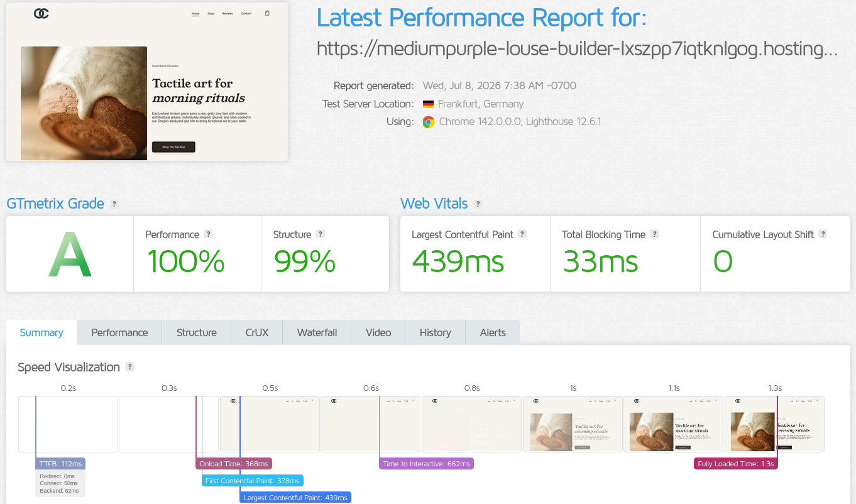Click the First Contentful Paint: 378ms marker

click(x=253, y=481)
